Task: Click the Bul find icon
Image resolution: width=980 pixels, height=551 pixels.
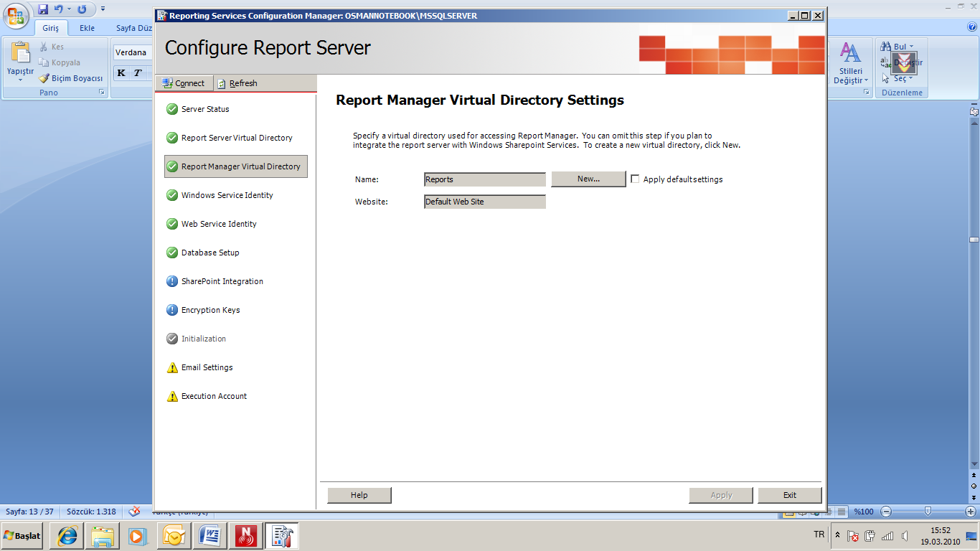Action: tap(887, 47)
